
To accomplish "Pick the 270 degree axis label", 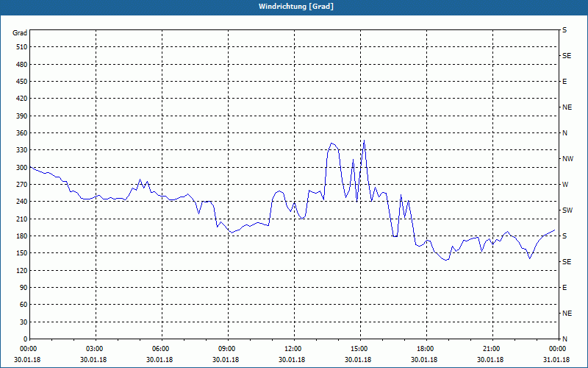I will pyautogui.click(x=21, y=185).
